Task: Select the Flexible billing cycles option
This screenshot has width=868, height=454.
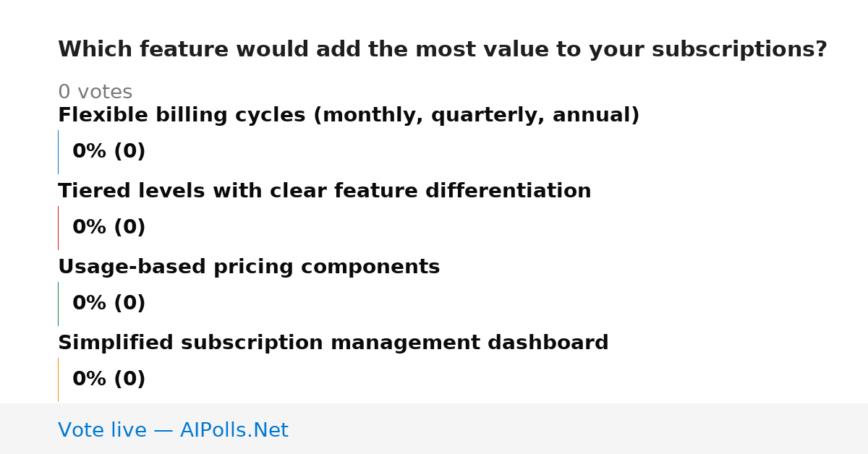Action: [x=349, y=116]
